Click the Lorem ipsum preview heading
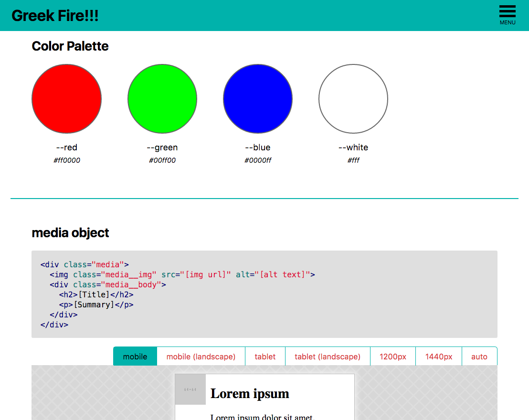 tap(250, 394)
